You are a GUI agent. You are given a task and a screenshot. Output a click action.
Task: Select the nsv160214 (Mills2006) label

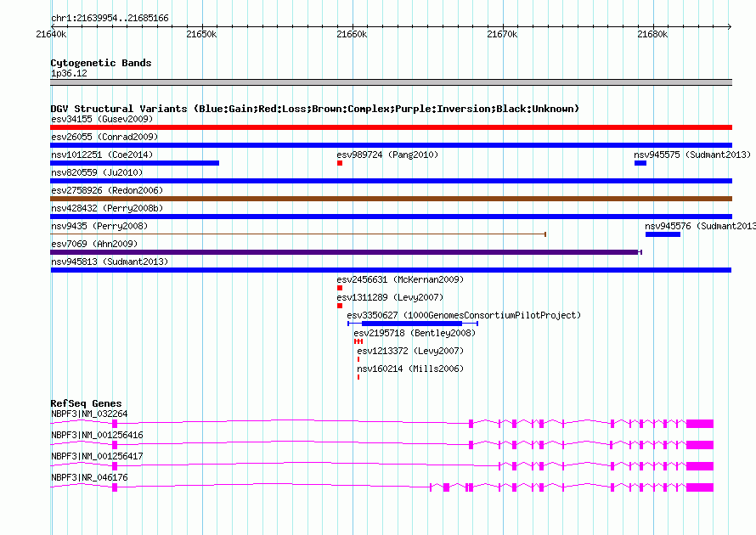click(410, 369)
